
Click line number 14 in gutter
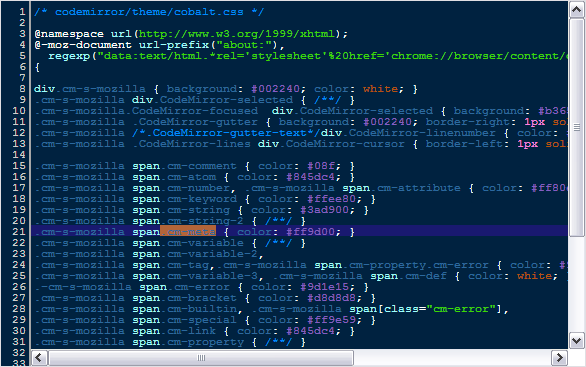(x=19, y=155)
